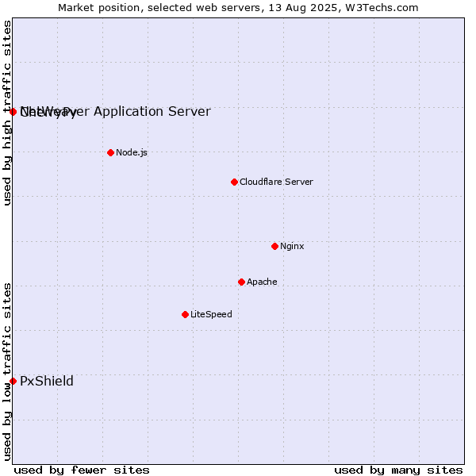476x476 pixels.
Task: Click the Nginx label text
Action: pyautogui.click(x=292, y=246)
